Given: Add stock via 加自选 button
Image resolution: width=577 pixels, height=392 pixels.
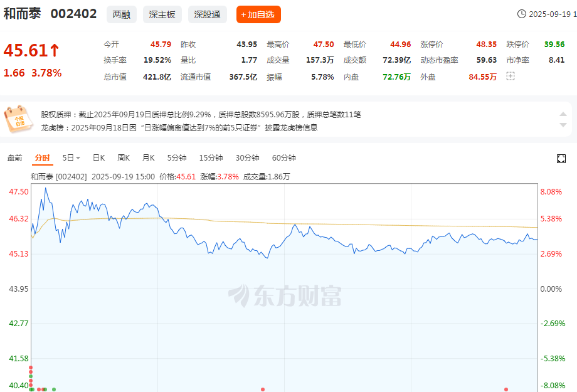Looking at the screenshot, I should coord(258,14).
